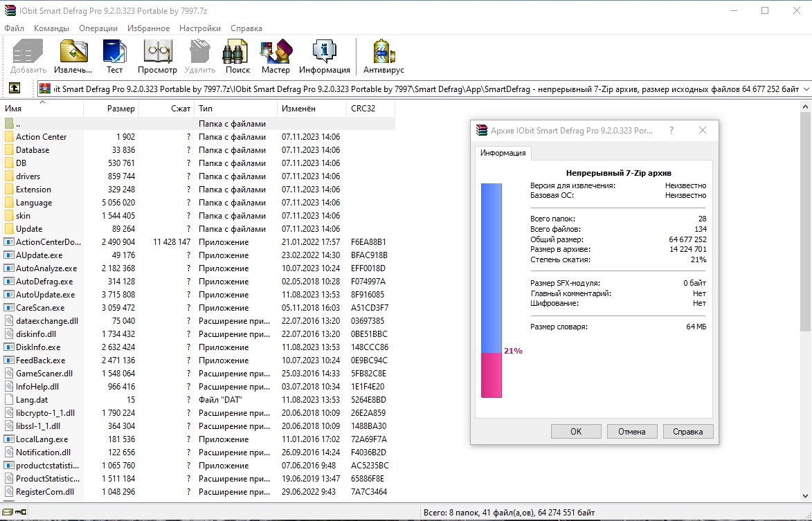Click the Справка button in the dialog
812x521 pixels.
click(x=687, y=432)
